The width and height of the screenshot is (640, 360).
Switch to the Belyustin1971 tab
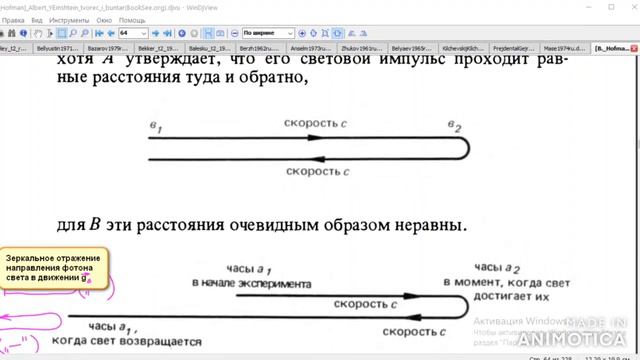[x=57, y=48]
